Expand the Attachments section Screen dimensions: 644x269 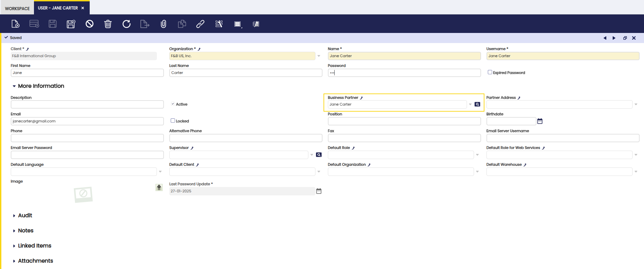click(33, 261)
